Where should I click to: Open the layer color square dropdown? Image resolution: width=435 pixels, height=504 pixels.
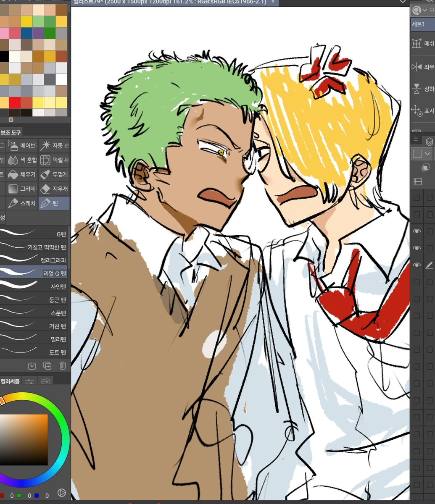tap(422, 154)
